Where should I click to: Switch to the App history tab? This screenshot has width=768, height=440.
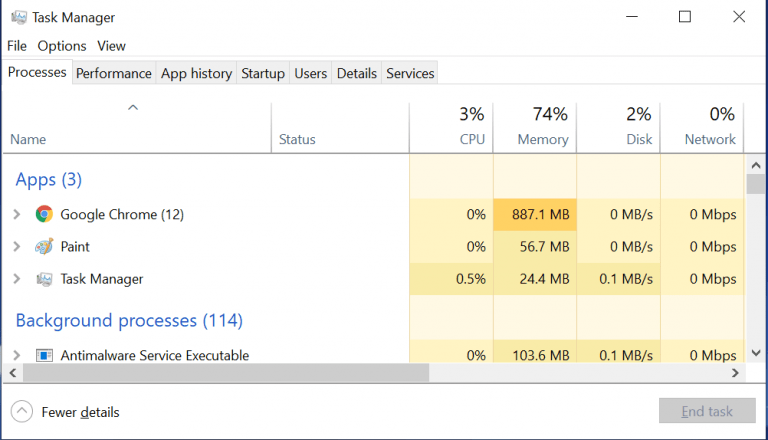pyautogui.click(x=196, y=73)
